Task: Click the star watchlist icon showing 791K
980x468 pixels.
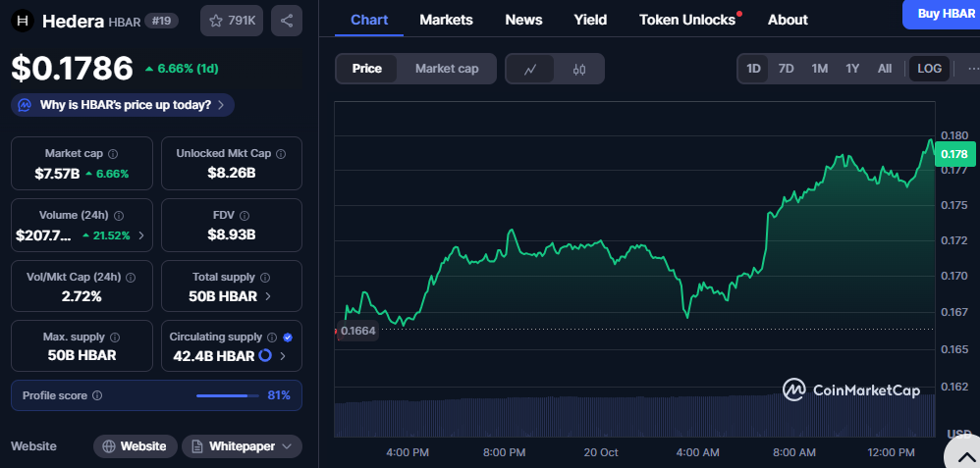Action: coord(231,21)
